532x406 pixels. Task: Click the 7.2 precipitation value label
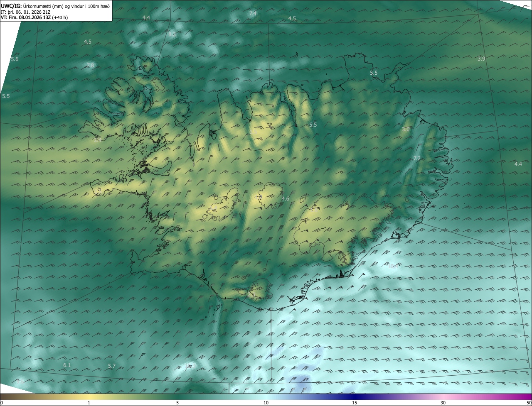(x=417, y=159)
